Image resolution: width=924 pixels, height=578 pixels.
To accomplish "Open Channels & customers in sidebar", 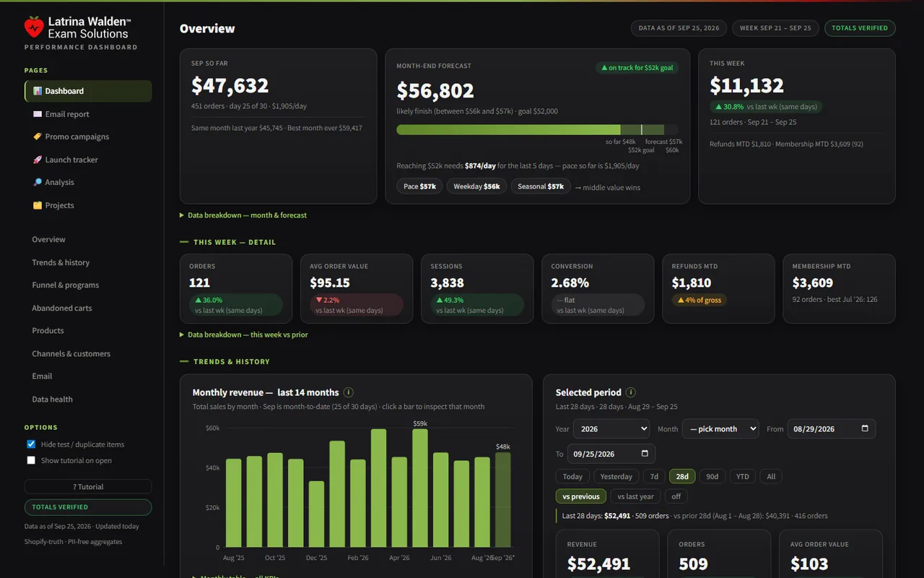I will coord(71,353).
